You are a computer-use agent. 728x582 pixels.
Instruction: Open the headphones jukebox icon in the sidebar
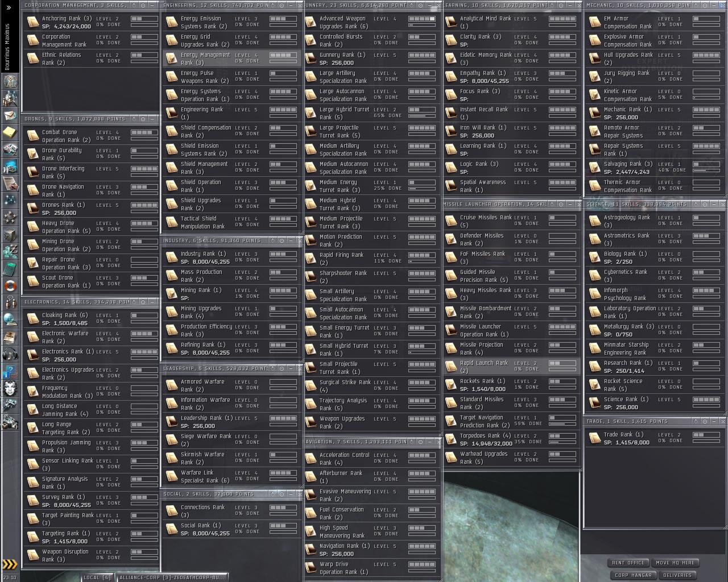pyautogui.click(x=10, y=355)
